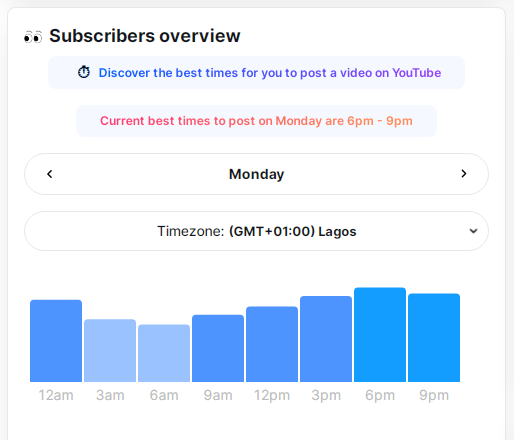Viewport: 514px width, 440px height.
Task: Click the 12am axis label
Action: [x=56, y=395]
